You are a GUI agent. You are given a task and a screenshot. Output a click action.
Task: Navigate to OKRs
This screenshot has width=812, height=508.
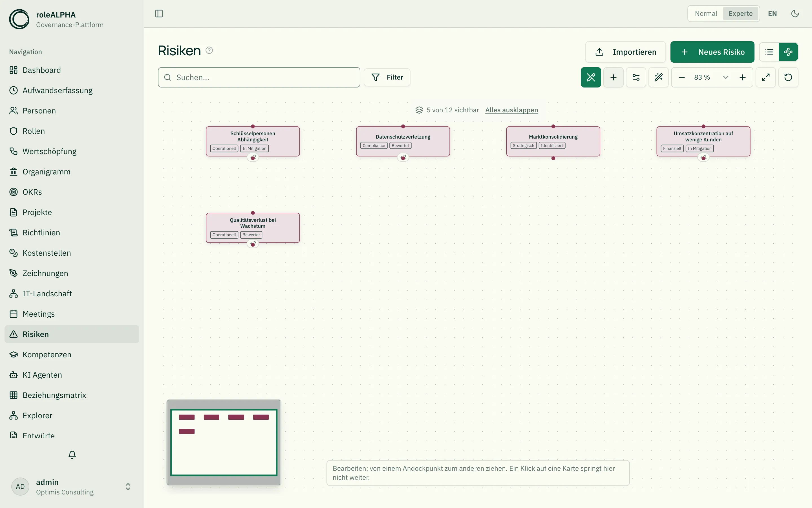tap(72, 192)
